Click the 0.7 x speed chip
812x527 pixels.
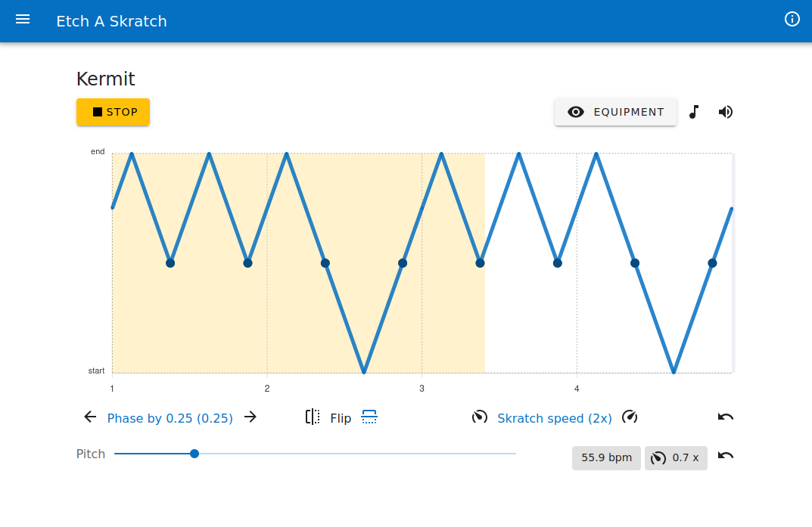(676, 458)
